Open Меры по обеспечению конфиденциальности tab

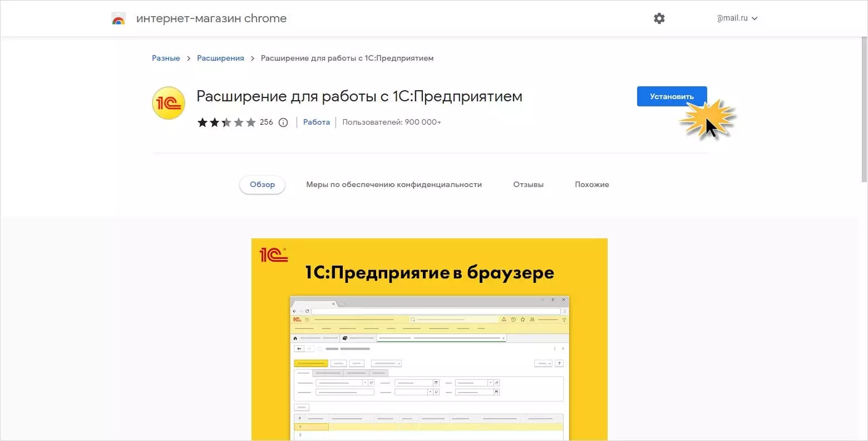pyautogui.click(x=394, y=185)
